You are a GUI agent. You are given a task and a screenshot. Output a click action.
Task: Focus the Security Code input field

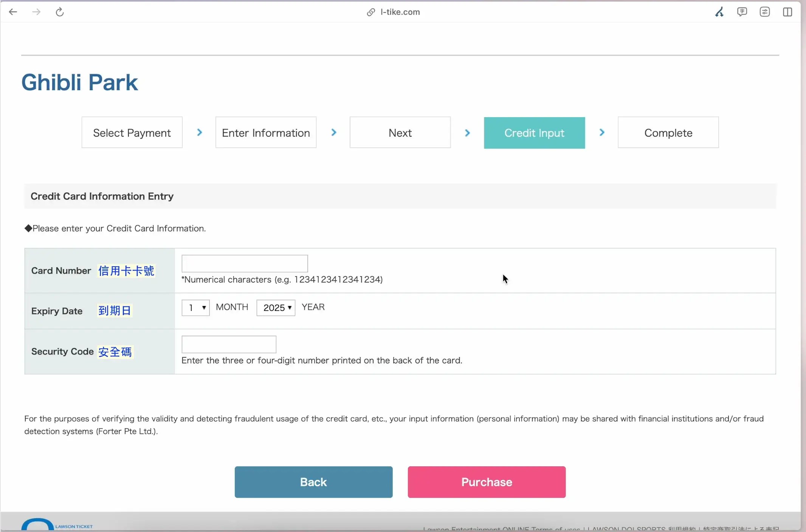pyautogui.click(x=229, y=344)
